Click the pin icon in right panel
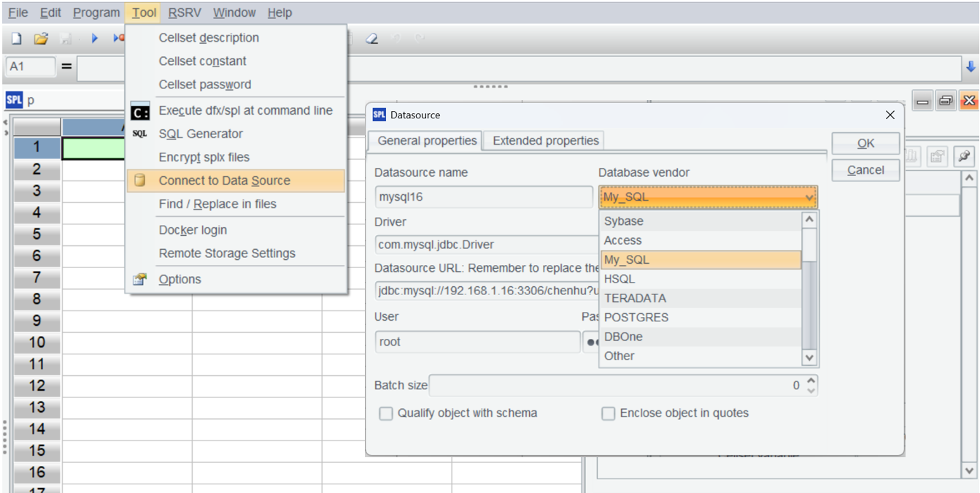This screenshot has width=980, height=493. (964, 156)
